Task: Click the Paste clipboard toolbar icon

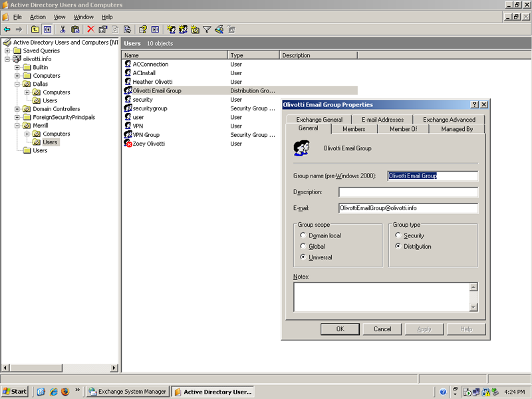Action: click(x=75, y=29)
